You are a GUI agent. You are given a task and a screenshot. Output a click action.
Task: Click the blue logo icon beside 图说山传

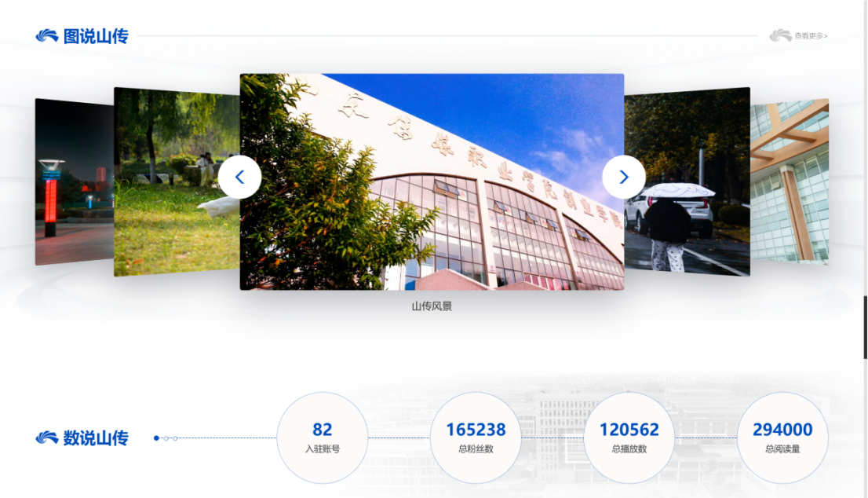coord(47,36)
